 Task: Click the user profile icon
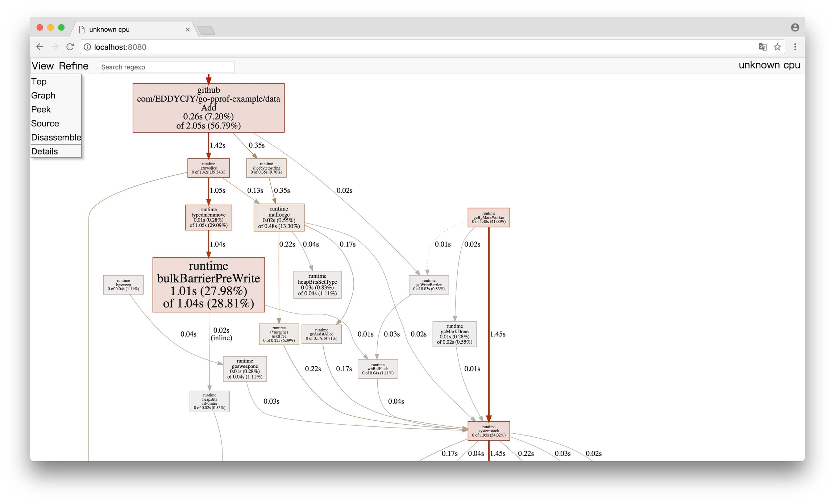tap(795, 28)
